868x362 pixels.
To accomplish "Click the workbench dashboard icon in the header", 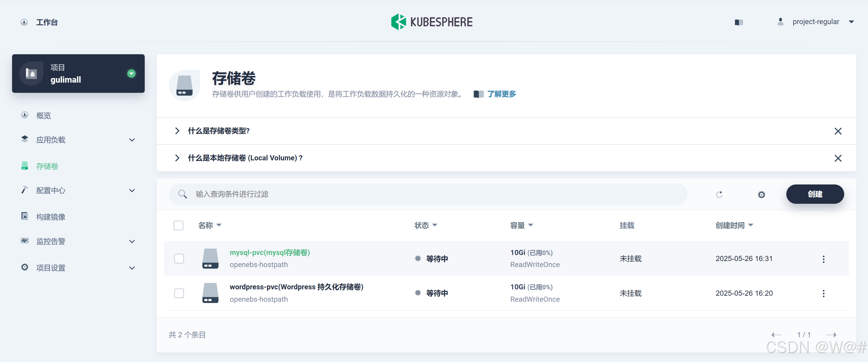I will point(24,22).
